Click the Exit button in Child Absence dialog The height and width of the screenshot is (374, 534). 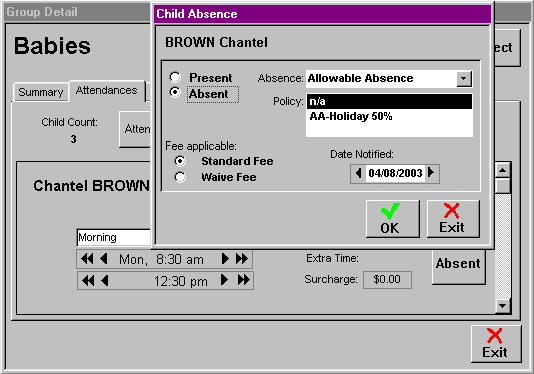pos(453,219)
